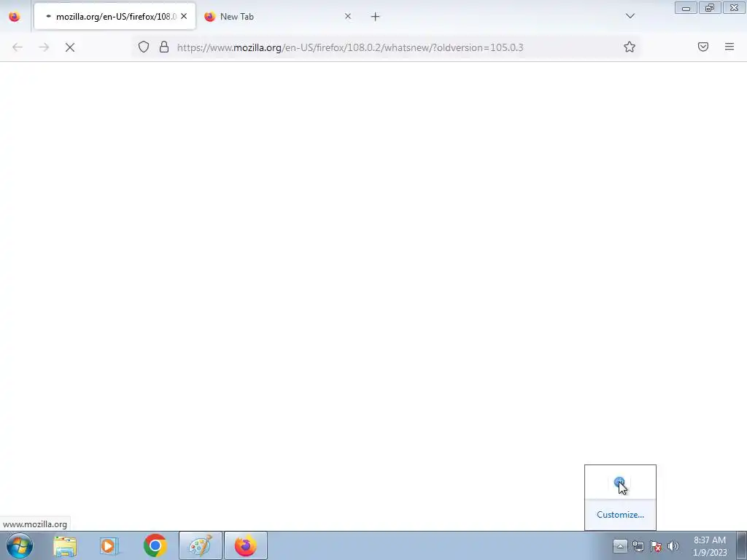747x560 pixels.
Task: Switch to mozilla.org whatsnew tab
Action: [115, 17]
